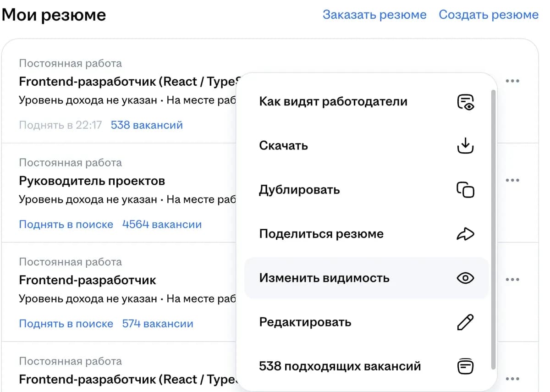This screenshot has width=550, height=392.
Task: Select 'Изменить видимость' menu entry
Action: pos(367,278)
